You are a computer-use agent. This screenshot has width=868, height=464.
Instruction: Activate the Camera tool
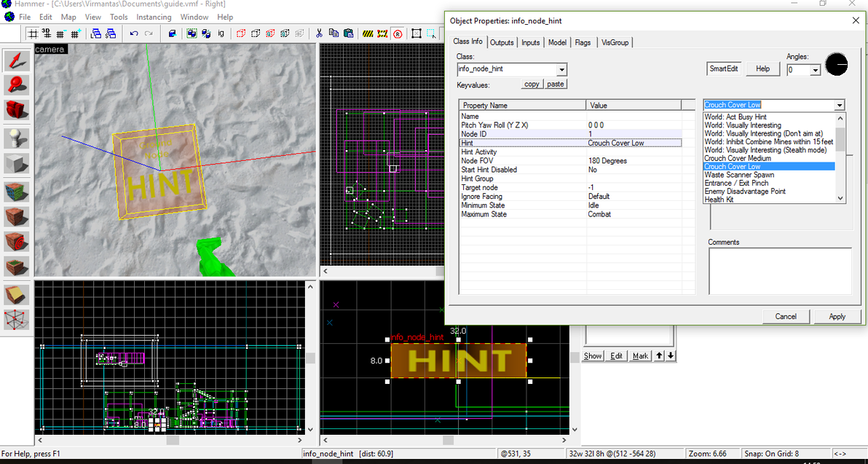pos(17,109)
